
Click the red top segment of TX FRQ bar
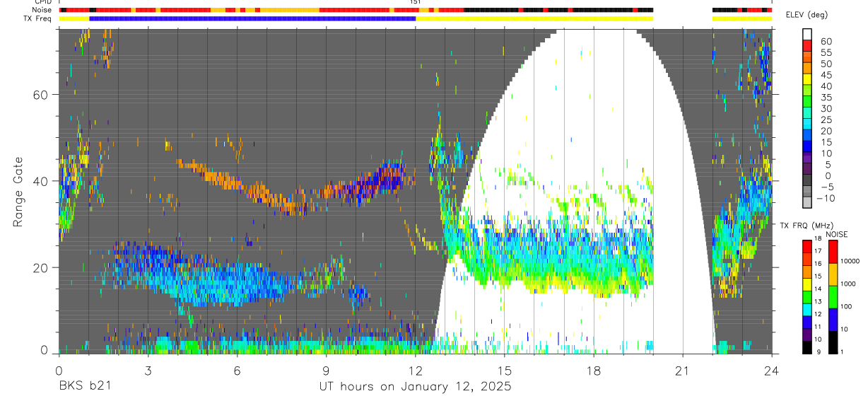pyautogui.click(x=807, y=246)
